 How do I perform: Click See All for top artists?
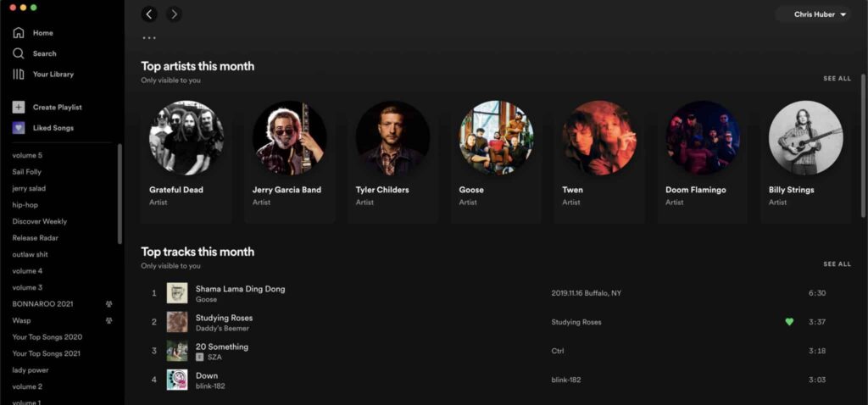(x=837, y=79)
